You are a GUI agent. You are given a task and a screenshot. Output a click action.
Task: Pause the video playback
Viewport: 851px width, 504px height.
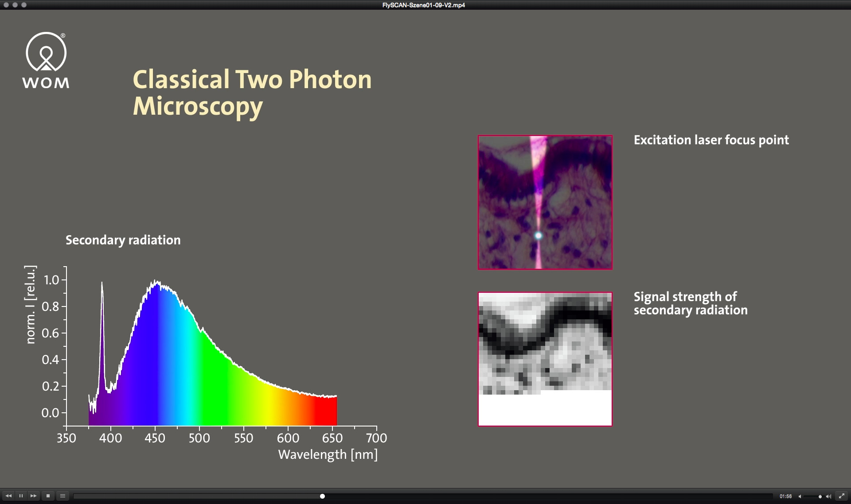coord(21,496)
